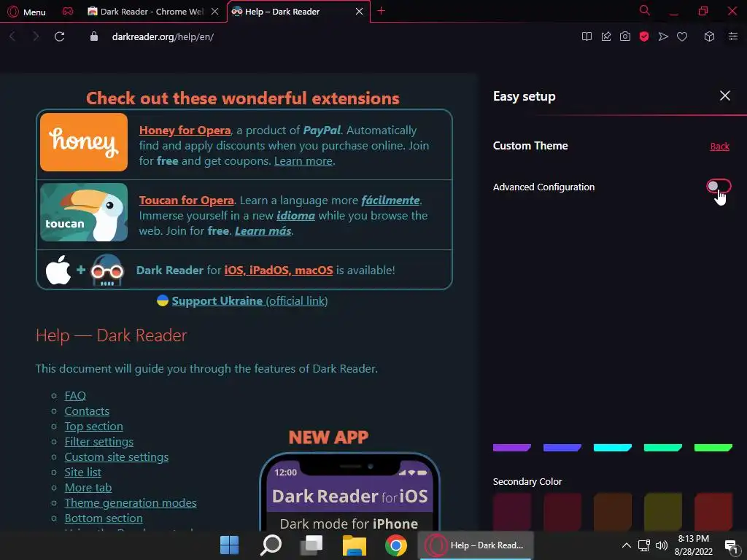Click the darkreader.org address bar
Image resolution: width=747 pixels, height=560 pixels.
(163, 36)
